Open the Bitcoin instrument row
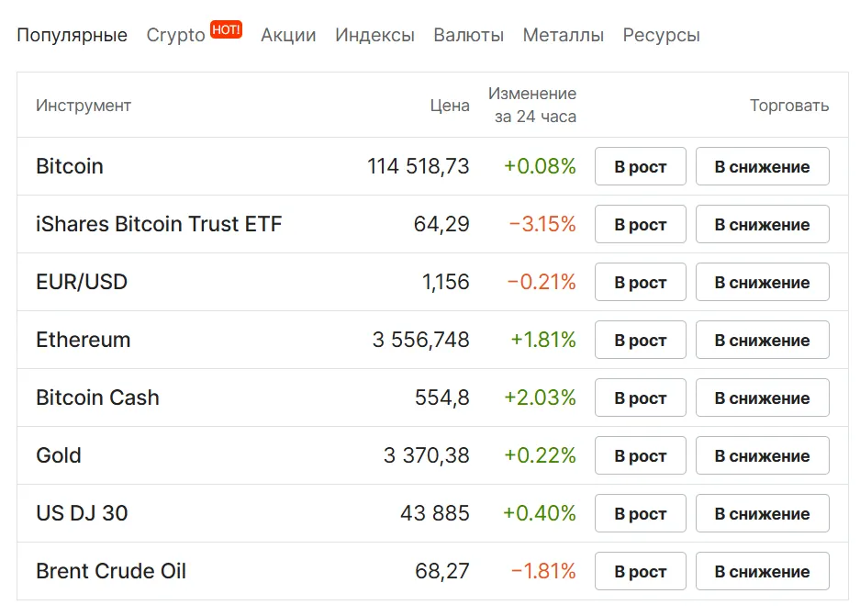Screen dimensions: 860x616 pos(69,166)
